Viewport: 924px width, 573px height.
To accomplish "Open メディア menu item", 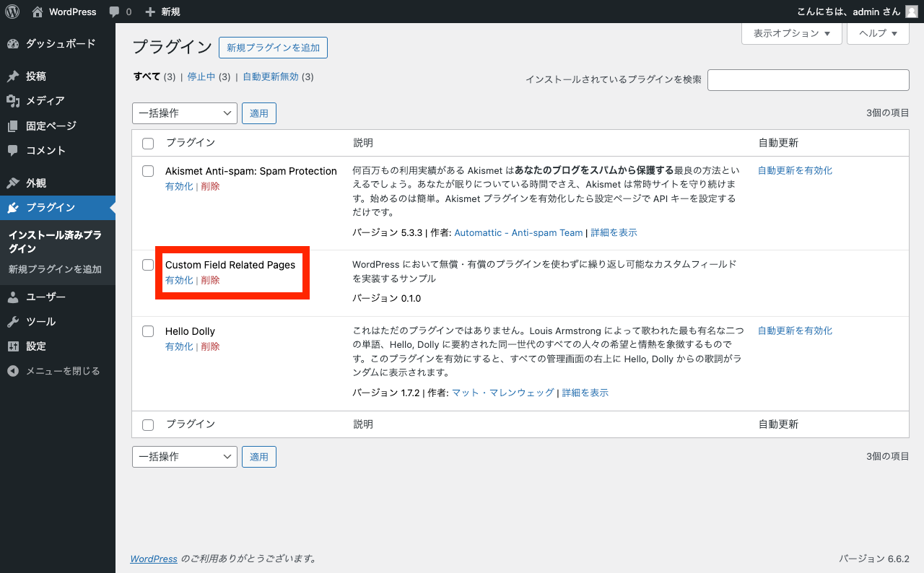I will click(x=58, y=101).
